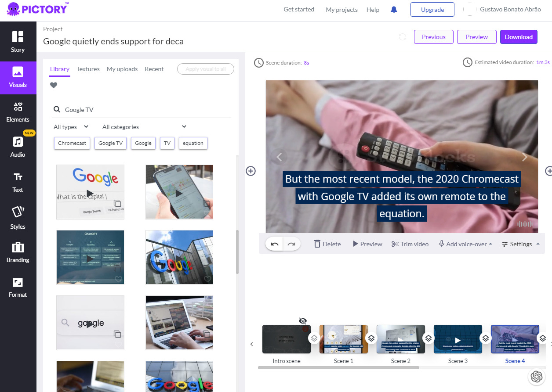This screenshot has height=392, width=552.
Task: Switch to the Textures tab
Action: 88,69
